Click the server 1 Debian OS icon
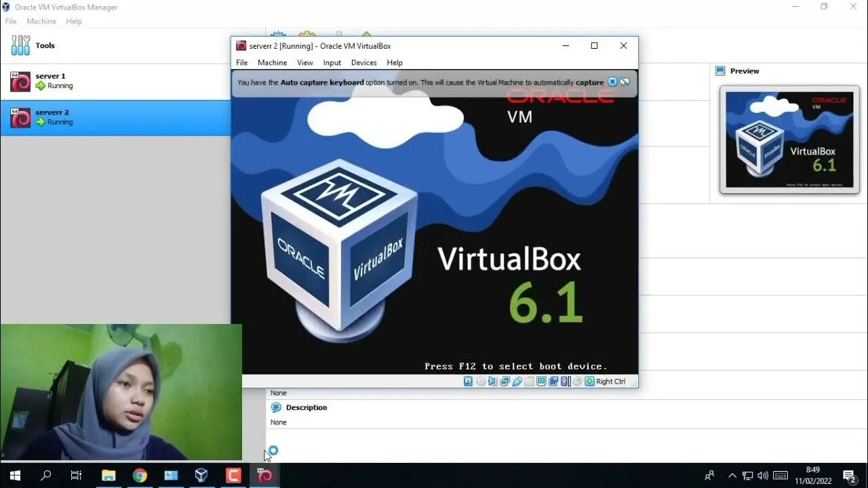This screenshot has width=868, height=488. (x=20, y=81)
